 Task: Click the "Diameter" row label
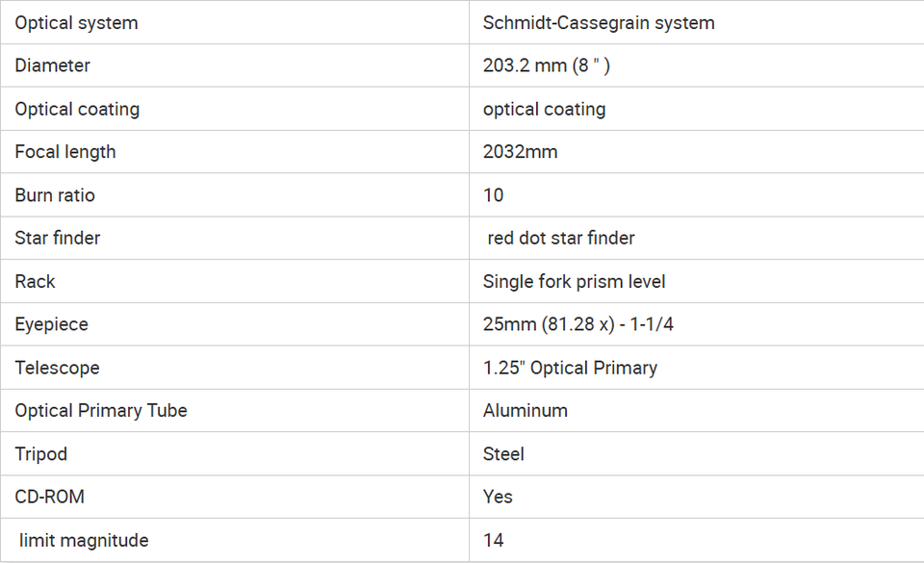(52, 65)
